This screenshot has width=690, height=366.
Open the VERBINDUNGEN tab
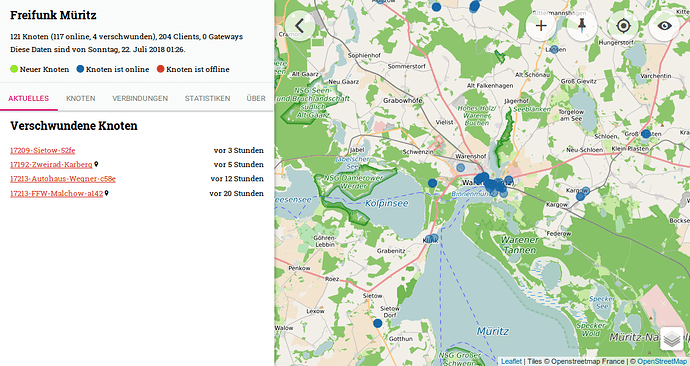pyautogui.click(x=140, y=99)
